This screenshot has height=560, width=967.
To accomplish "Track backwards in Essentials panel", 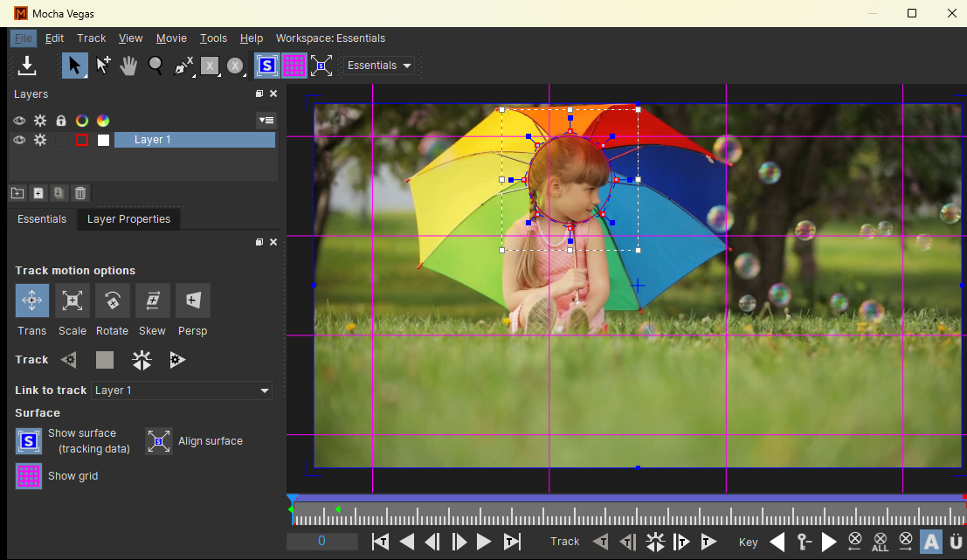I will click(68, 360).
